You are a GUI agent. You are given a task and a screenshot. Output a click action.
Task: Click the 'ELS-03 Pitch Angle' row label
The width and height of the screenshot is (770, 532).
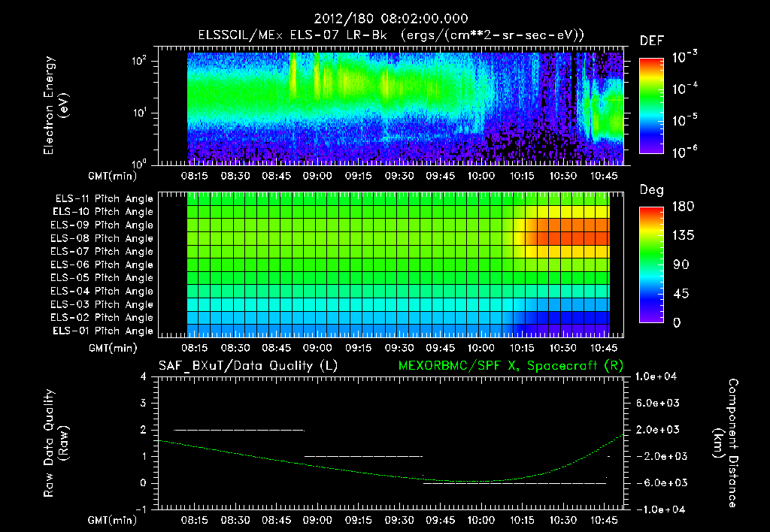[102, 305]
